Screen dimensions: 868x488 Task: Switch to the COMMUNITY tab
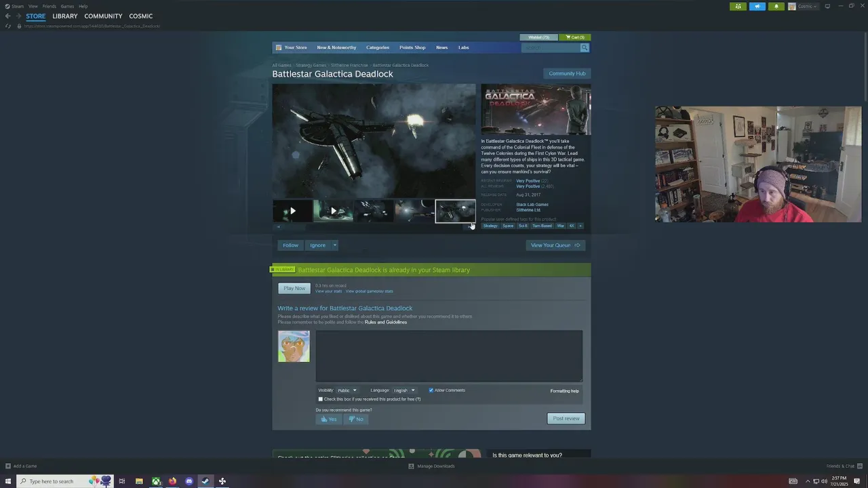[x=103, y=16]
